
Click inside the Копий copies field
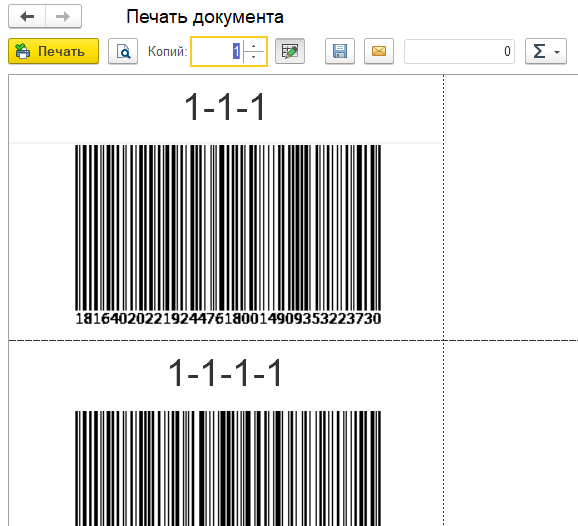(217, 51)
